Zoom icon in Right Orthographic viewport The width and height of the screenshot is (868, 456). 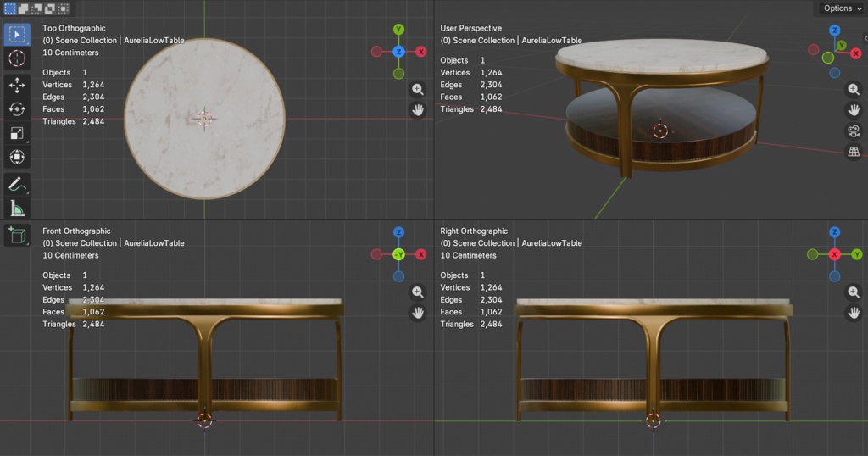[854, 292]
